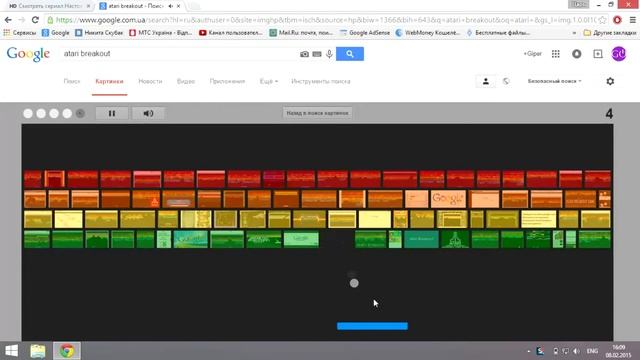Bookmark this page with star

coord(602,20)
